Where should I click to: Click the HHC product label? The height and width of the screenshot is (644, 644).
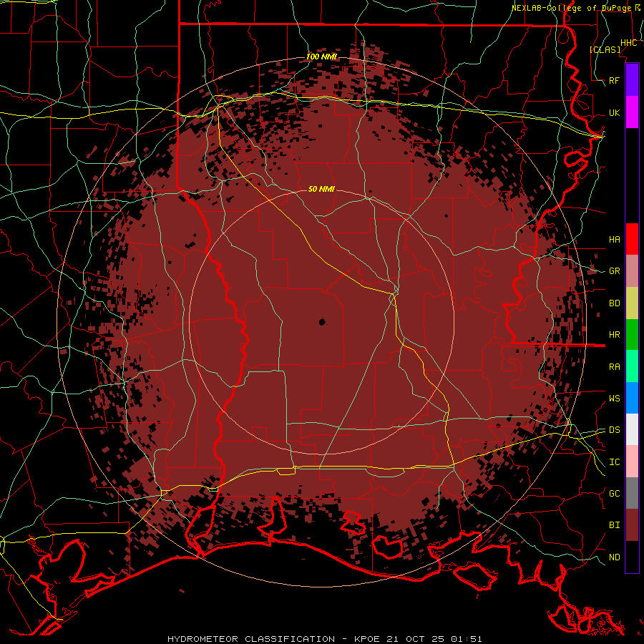(628, 43)
